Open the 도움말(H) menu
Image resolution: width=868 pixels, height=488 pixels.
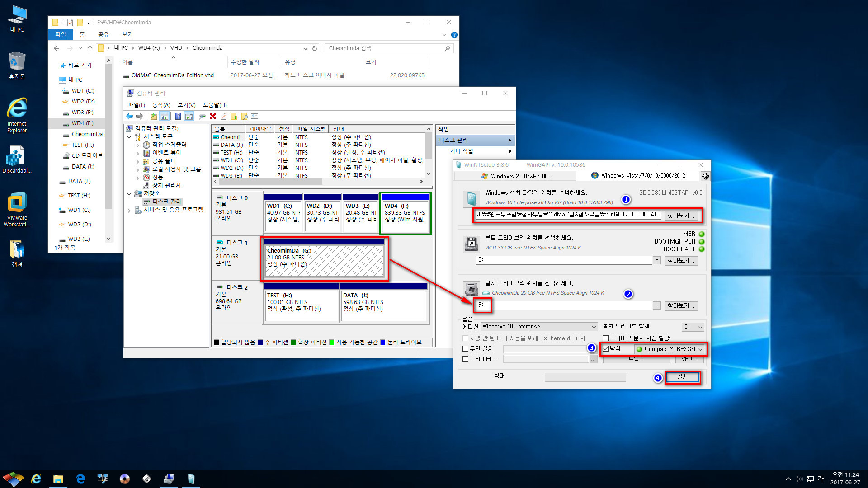tap(215, 105)
